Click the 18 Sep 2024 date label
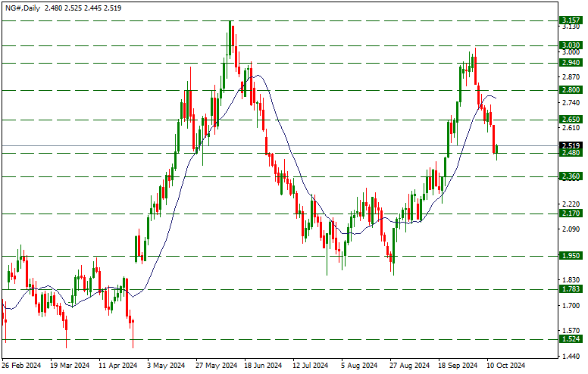 458,365
